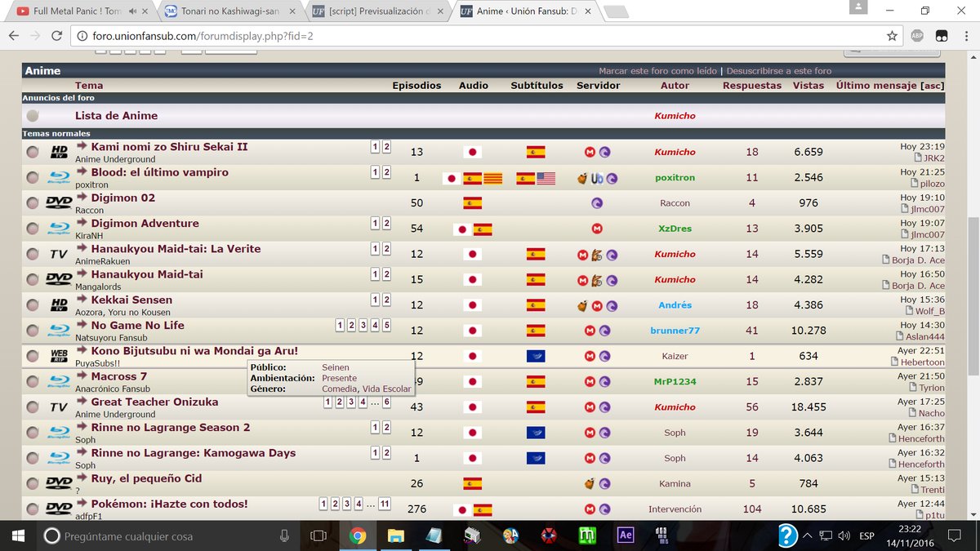Close the Tonari no Kashiwagi-san tab
Screen dimensions: 980x551
tap(292, 11)
